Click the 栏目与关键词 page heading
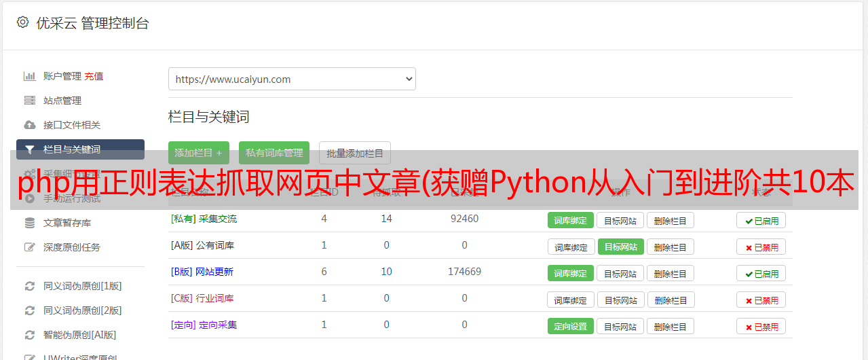Screen dimensions: 868x360 [x=209, y=117]
